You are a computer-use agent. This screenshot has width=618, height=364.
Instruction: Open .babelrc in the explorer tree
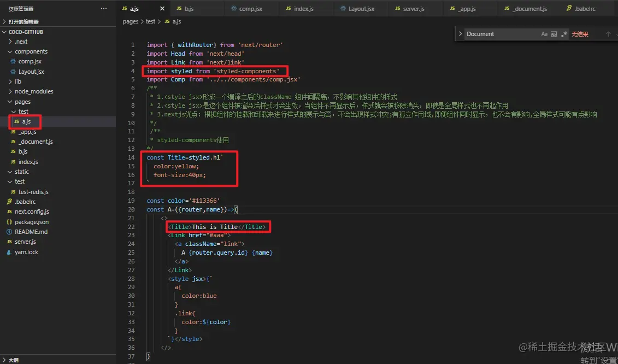pos(58,202)
